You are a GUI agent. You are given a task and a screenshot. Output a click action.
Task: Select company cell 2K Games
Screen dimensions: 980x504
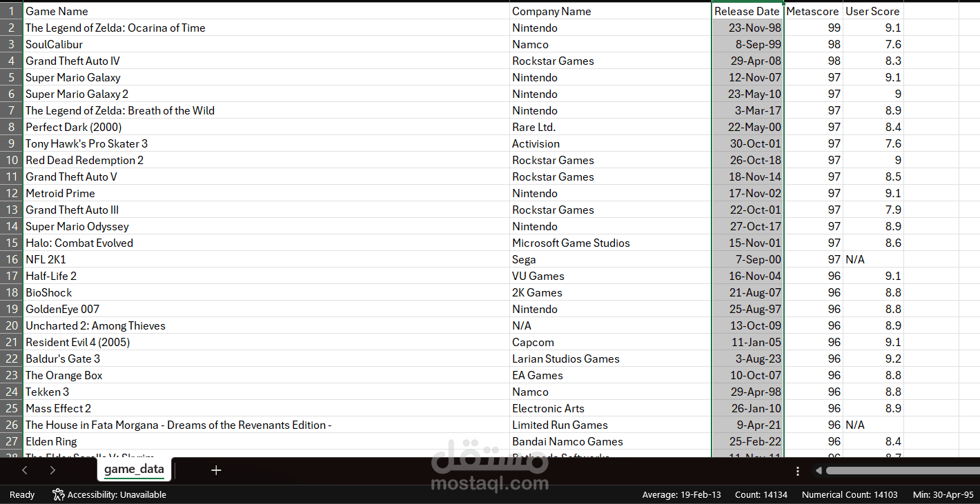click(x=611, y=292)
